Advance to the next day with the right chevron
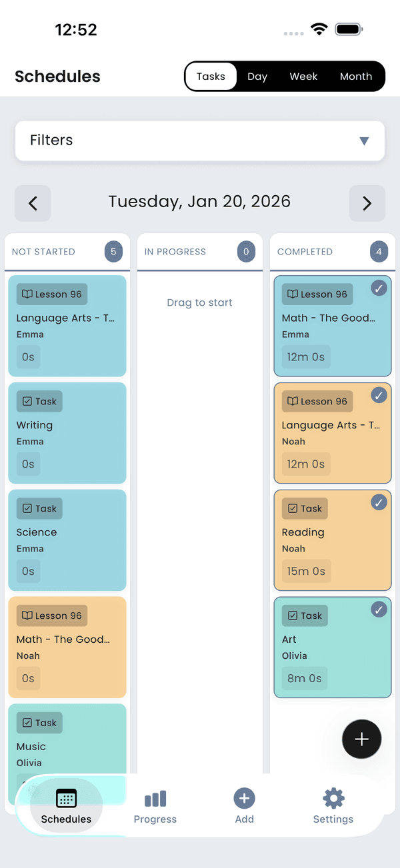 [367, 203]
